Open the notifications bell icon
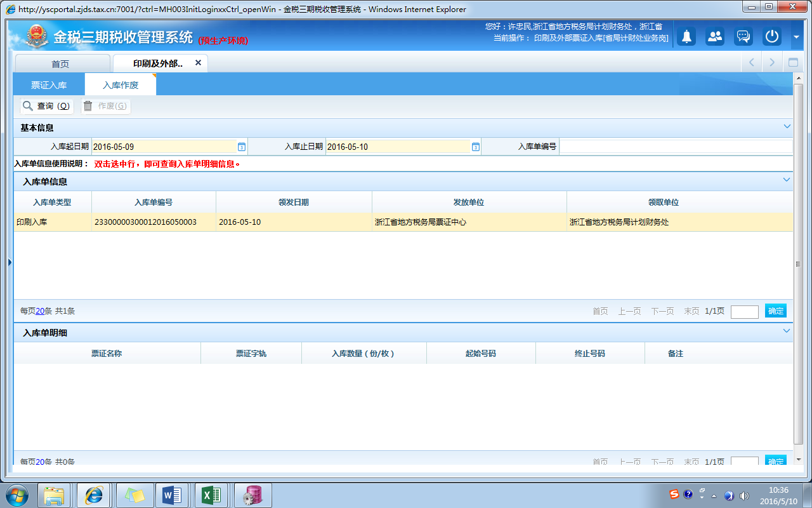 click(686, 37)
